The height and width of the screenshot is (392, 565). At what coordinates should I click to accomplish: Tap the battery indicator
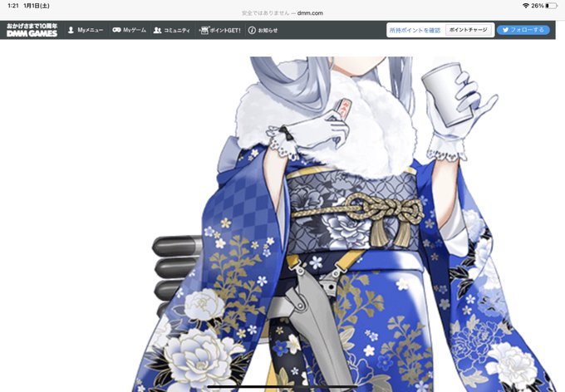pyautogui.click(x=552, y=6)
